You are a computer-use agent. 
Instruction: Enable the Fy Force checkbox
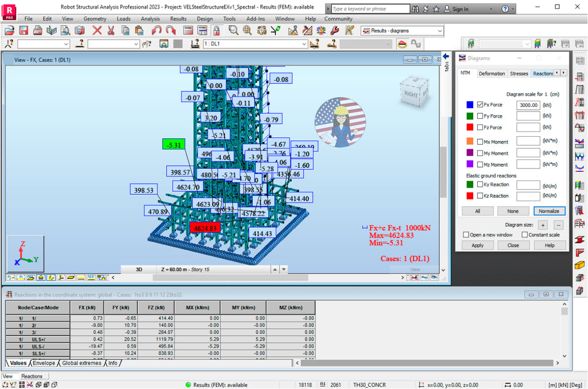(x=479, y=116)
